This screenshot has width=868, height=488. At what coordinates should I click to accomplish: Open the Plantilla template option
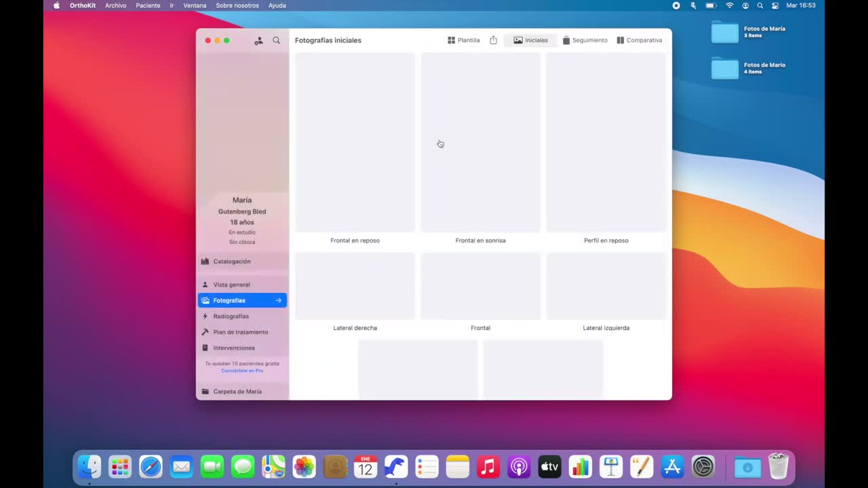(464, 40)
